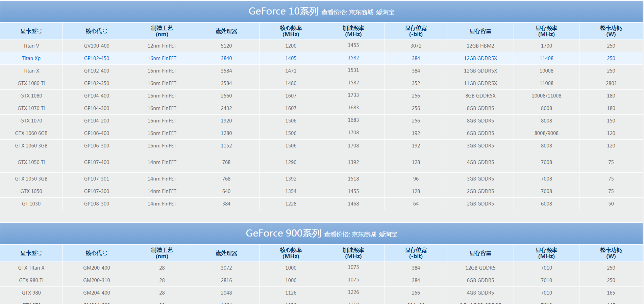Open 京东商城 link in GeForce 900 header
The width and height of the screenshot is (644, 304).
(364, 234)
